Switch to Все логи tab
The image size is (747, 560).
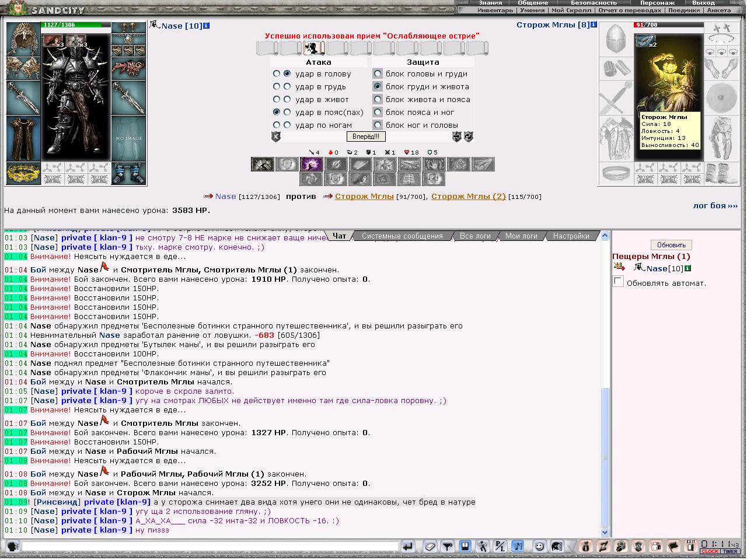pyautogui.click(x=475, y=236)
